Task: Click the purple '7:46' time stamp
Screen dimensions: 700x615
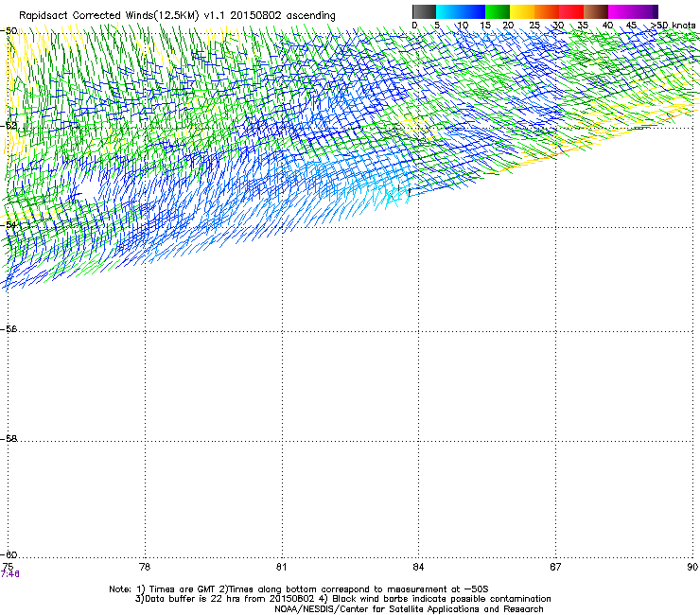Action: tap(9, 574)
